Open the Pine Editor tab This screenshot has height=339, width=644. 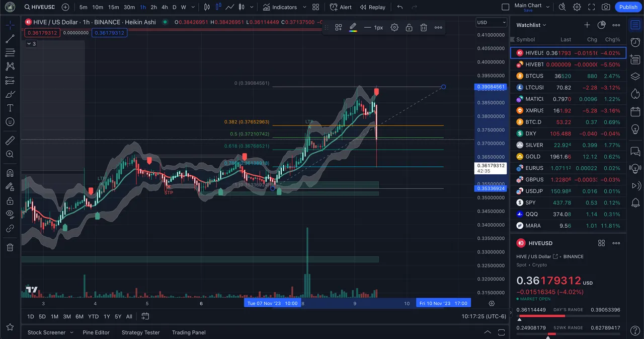96,332
